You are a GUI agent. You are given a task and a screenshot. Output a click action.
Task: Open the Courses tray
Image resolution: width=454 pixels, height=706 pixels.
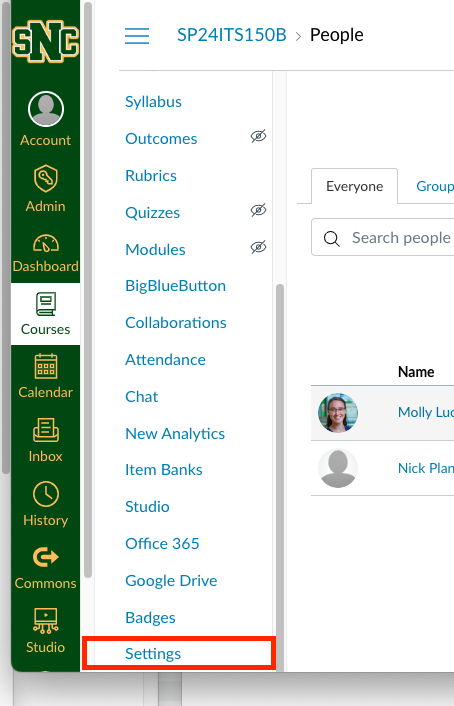click(45, 314)
